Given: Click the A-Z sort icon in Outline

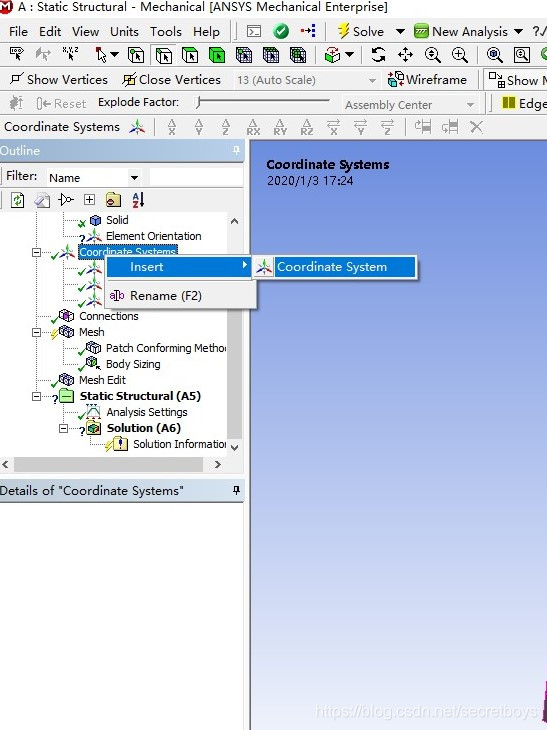Looking at the screenshot, I should click(138, 200).
